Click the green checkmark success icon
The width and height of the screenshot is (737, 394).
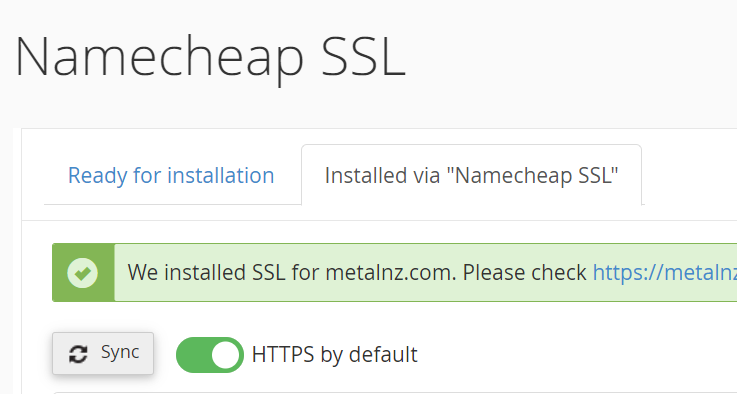(x=83, y=273)
